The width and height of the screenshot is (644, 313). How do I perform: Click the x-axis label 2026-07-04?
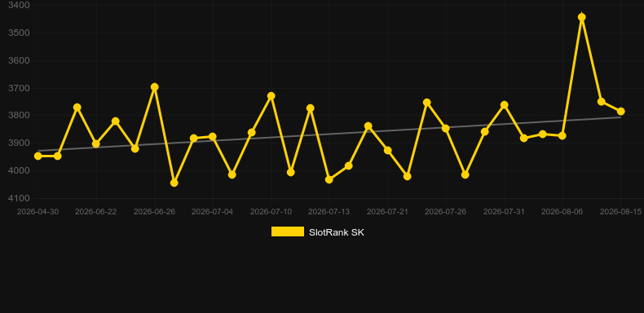click(x=212, y=212)
